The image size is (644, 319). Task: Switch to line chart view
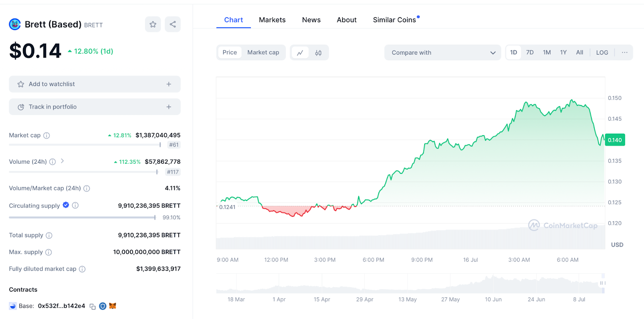300,53
